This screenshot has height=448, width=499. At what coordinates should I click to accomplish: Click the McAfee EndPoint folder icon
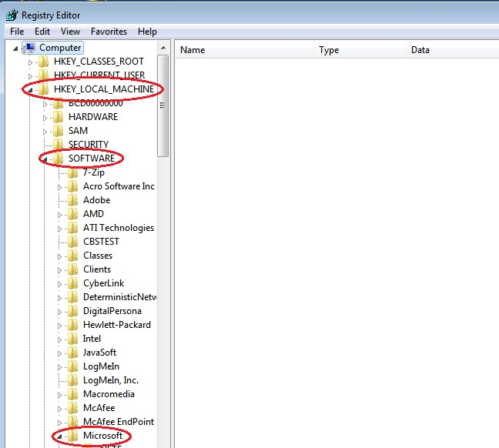click(73, 422)
